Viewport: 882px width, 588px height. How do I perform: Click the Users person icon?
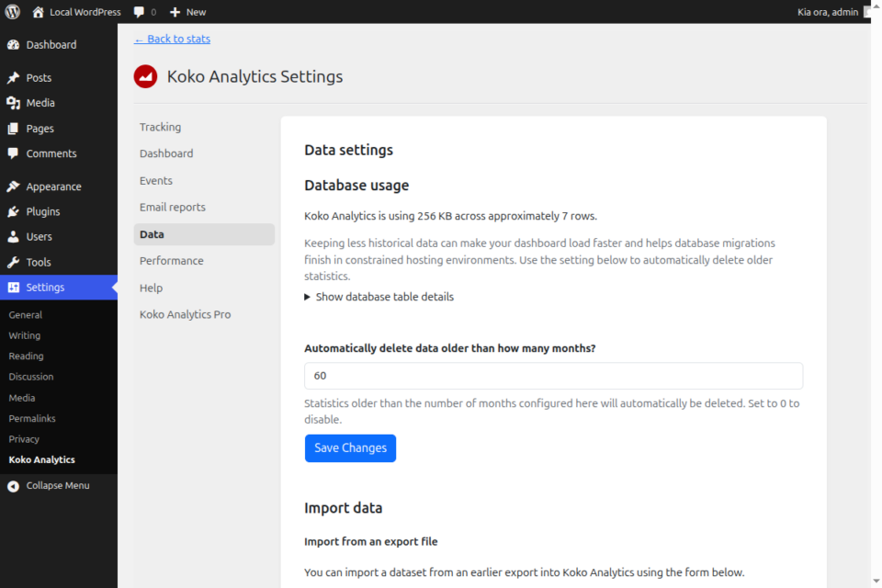point(13,237)
